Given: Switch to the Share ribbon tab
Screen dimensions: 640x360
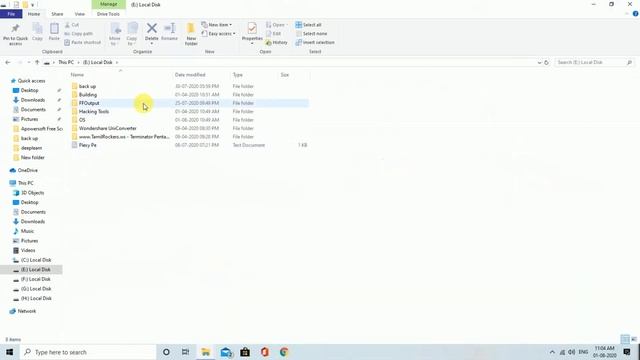Looking at the screenshot, I should [x=57, y=14].
